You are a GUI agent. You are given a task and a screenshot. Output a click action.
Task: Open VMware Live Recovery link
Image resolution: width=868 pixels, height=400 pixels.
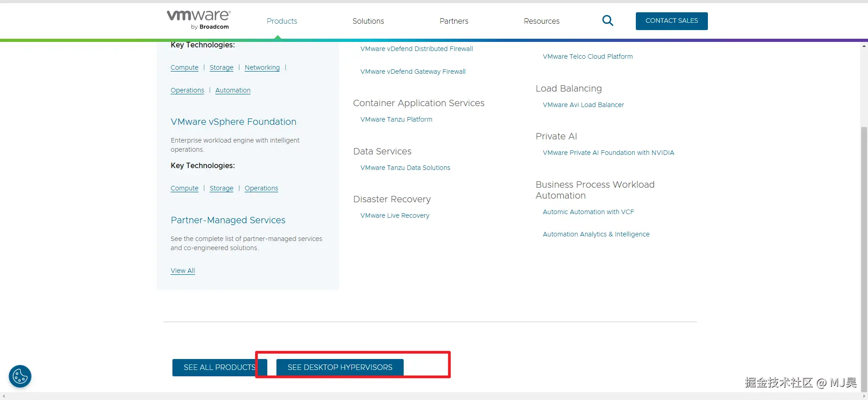click(x=395, y=215)
